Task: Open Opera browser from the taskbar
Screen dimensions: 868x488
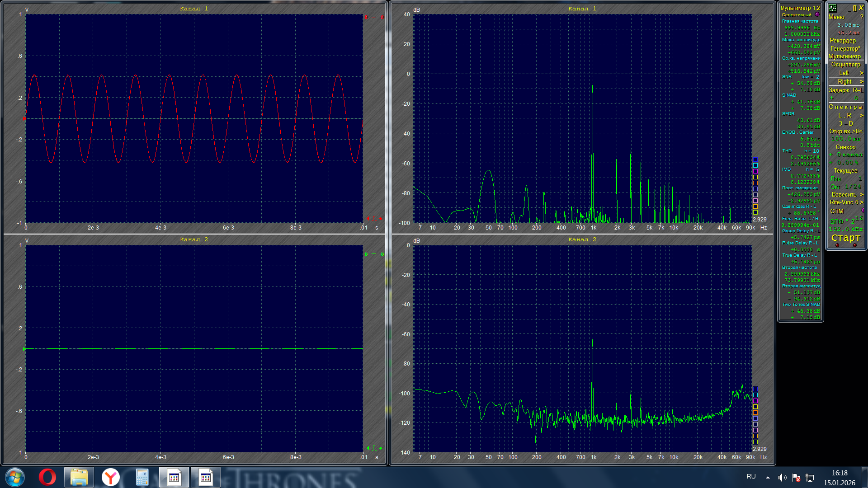Action: (47, 477)
